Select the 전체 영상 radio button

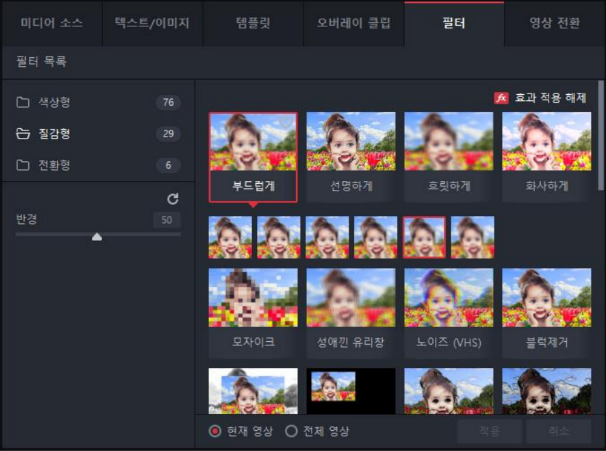pyautogui.click(x=291, y=431)
